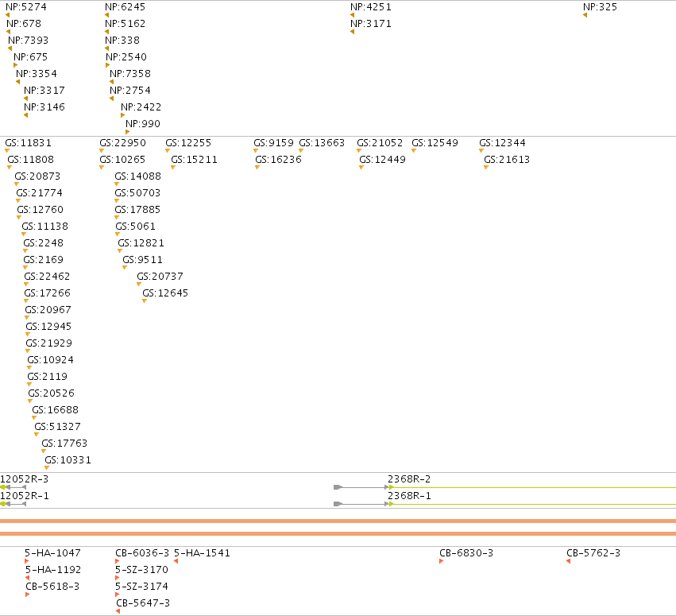The height and width of the screenshot is (616, 676).
Task: Select the 5-SZ-3170 insertion
Action: [x=142, y=570]
